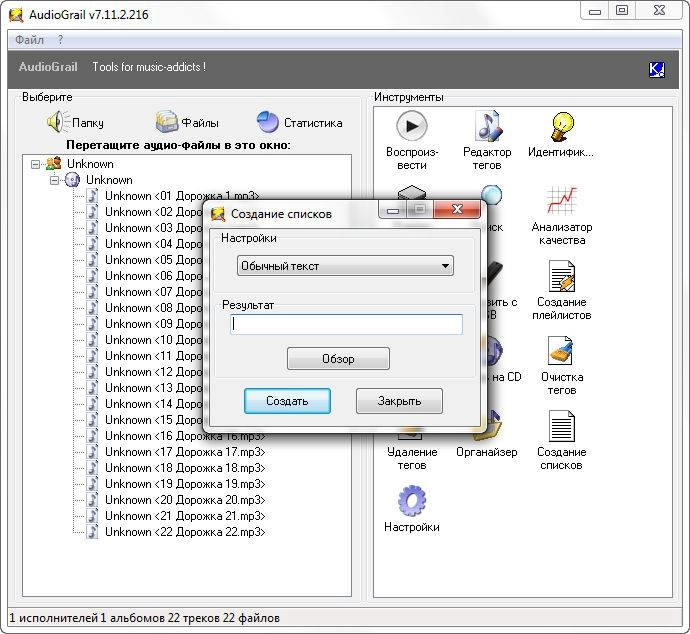
Task: Open Анализатор качества chart tool
Action: point(562,216)
